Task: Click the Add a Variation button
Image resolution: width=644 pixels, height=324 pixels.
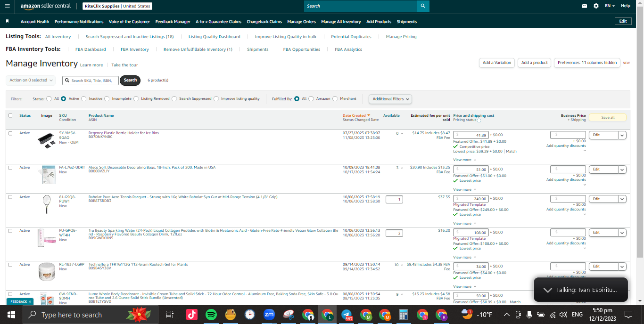Action: (497, 63)
